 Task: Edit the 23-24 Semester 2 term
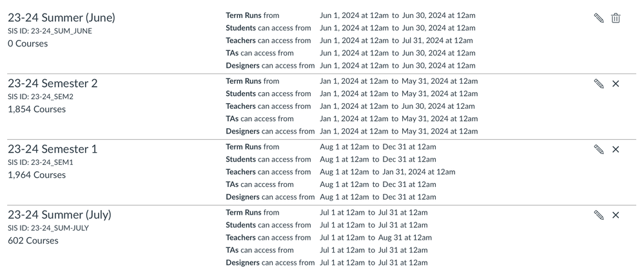click(599, 84)
